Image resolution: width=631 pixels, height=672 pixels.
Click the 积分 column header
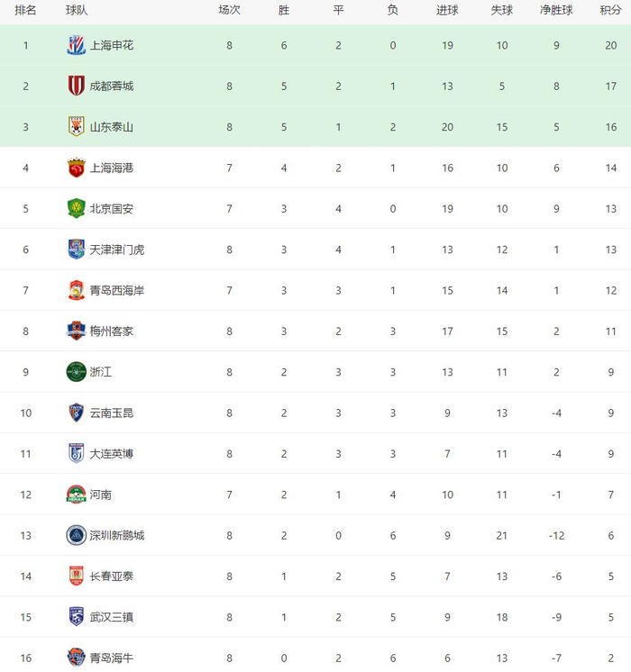click(610, 10)
